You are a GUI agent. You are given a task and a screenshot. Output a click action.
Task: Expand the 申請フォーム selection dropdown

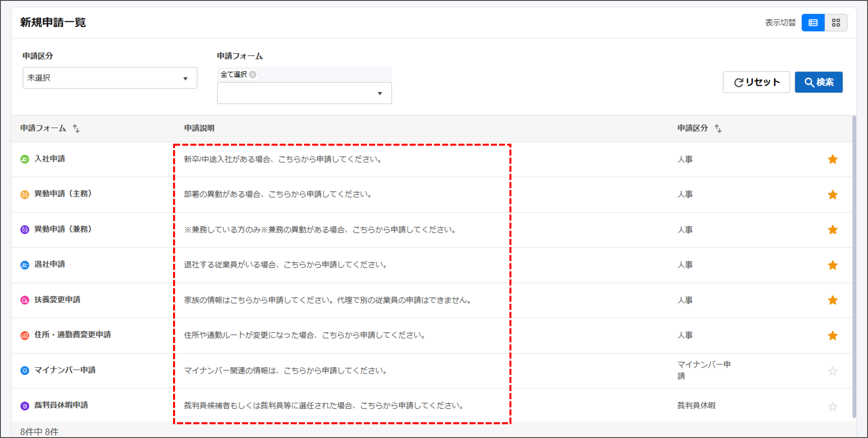(304, 93)
